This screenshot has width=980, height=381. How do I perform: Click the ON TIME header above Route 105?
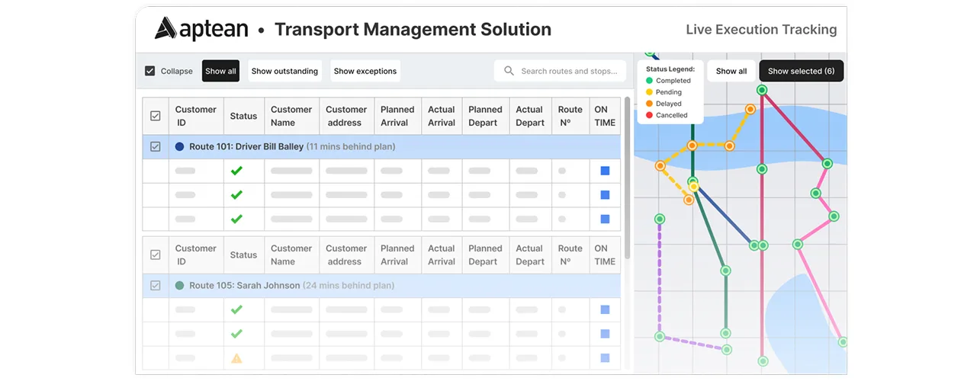tap(605, 255)
